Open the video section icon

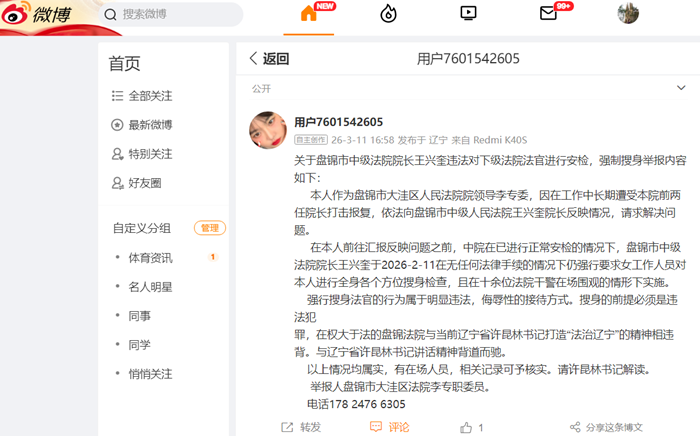468,14
